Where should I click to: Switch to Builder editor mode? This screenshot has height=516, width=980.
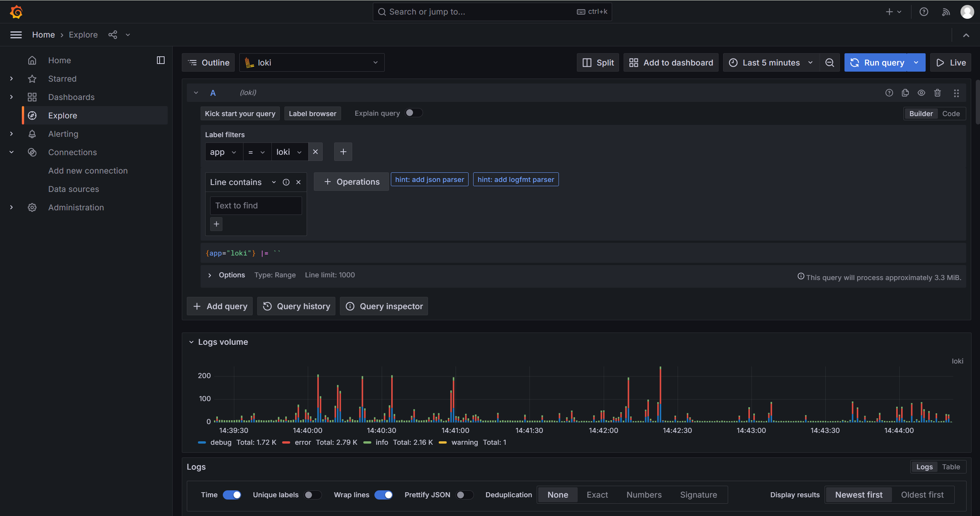[921, 114]
